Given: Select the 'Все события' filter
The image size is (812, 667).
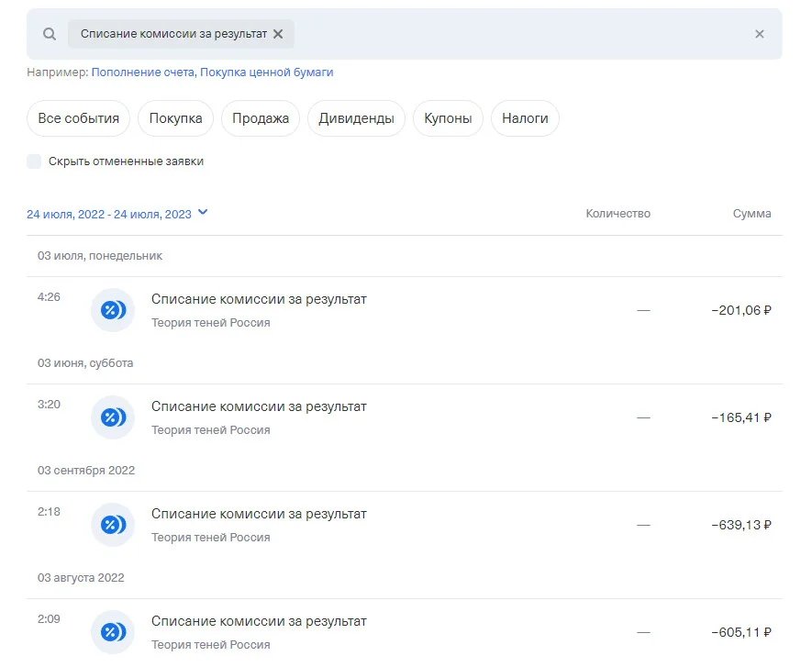Looking at the screenshot, I should (x=78, y=118).
